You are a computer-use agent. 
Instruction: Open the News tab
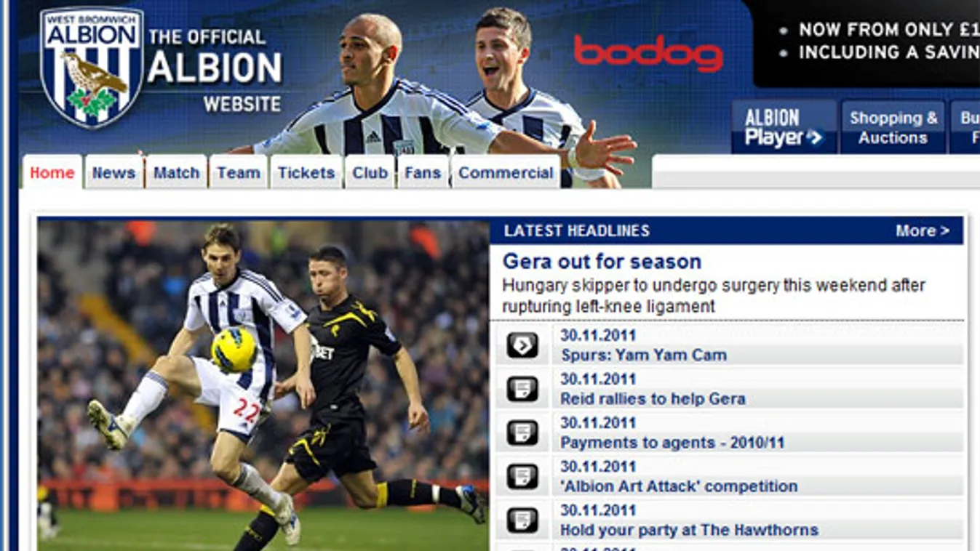(x=113, y=172)
